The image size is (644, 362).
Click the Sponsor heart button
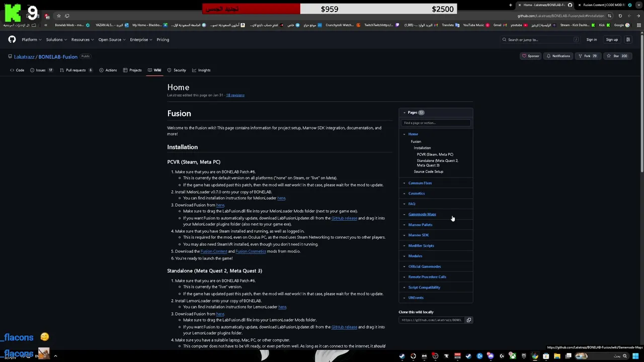(x=531, y=56)
